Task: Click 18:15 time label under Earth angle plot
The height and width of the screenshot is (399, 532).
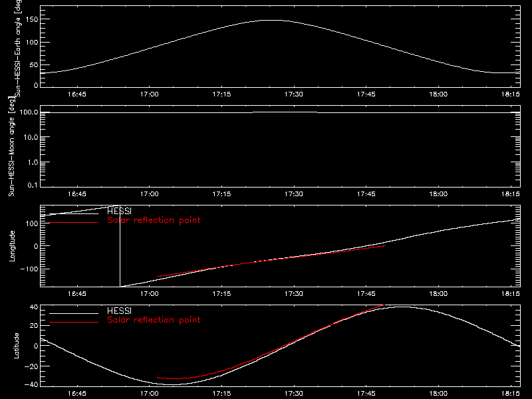Action: (x=511, y=94)
